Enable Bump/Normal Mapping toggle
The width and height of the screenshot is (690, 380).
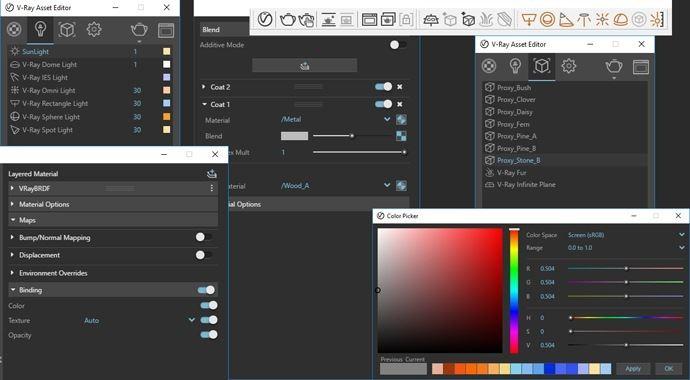point(204,238)
